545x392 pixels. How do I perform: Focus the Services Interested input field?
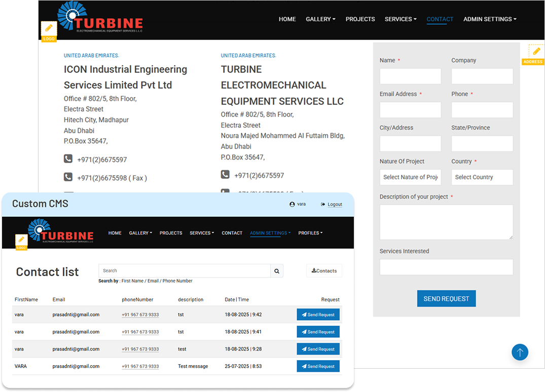(446, 267)
